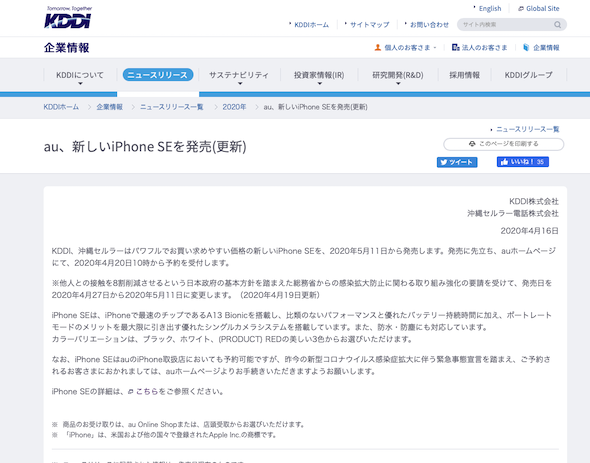The width and height of the screenshot is (590, 463).
Task: Click the search magnifier icon
Action: [x=557, y=25]
